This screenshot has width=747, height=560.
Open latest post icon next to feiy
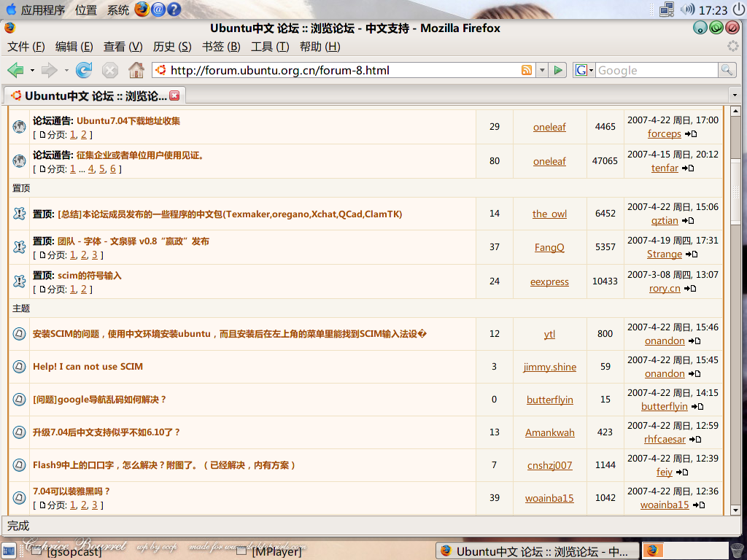682,472
